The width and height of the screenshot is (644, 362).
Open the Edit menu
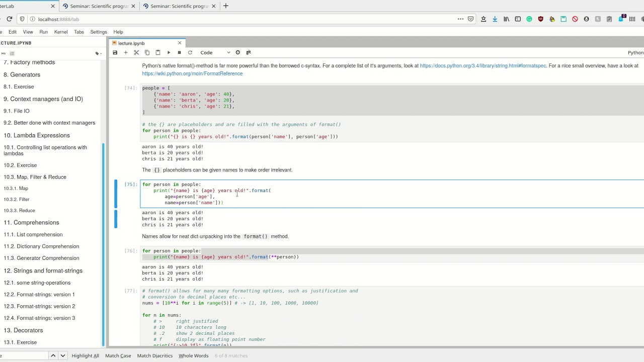click(x=13, y=32)
